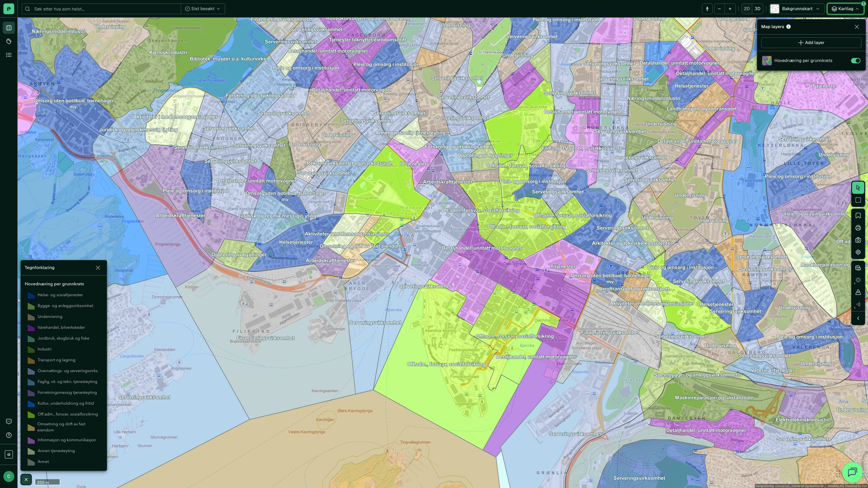
Task: Click the '200 m' scale bar
Action: pyautogui.click(x=47, y=482)
